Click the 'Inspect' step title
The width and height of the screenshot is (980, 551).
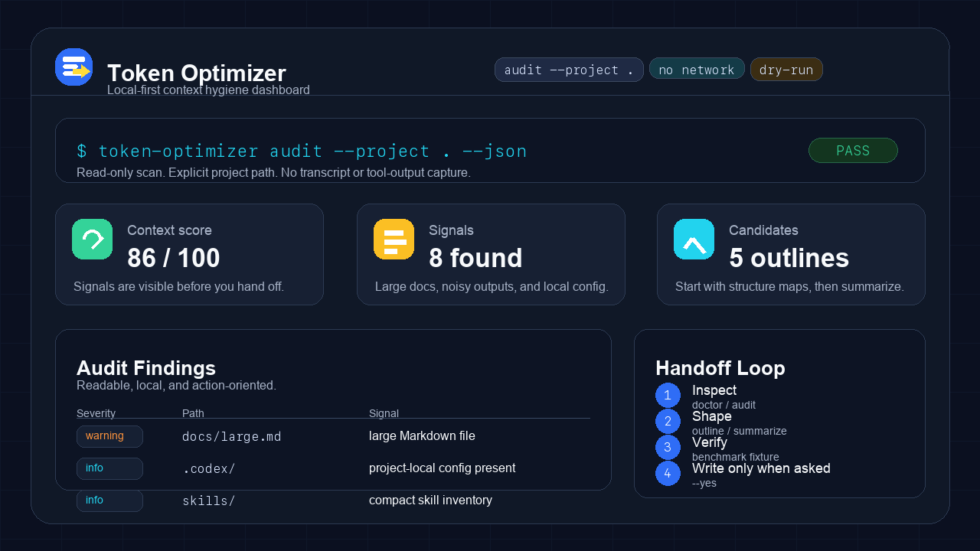(714, 390)
